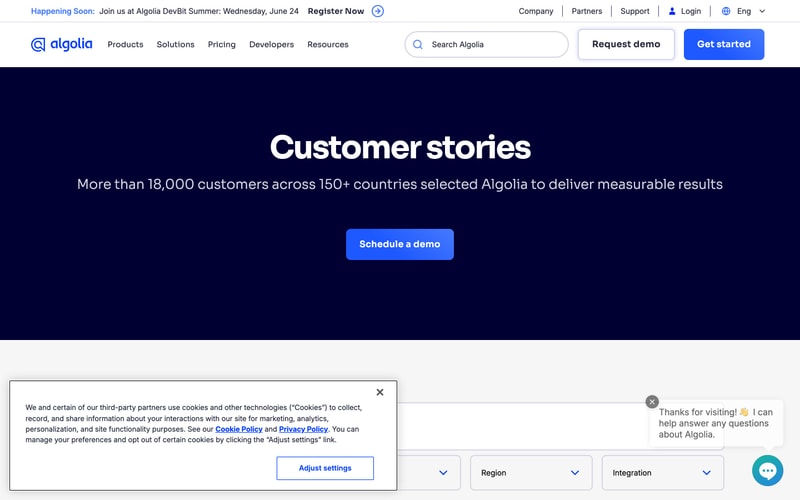Screen dimensions: 800x500
Task: Open the chat bubble widget
Action: (767, 470)
